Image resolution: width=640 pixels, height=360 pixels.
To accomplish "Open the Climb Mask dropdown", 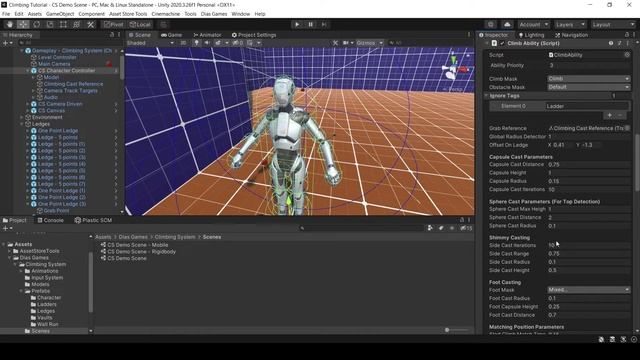I will [588, 79].
